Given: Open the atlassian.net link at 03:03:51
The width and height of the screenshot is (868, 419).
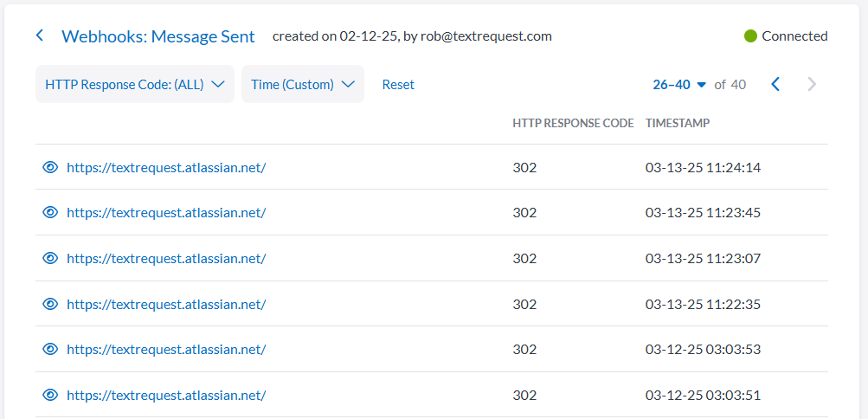Looking at the screenshot, I should pyautogui.click(x=165, y=395).
